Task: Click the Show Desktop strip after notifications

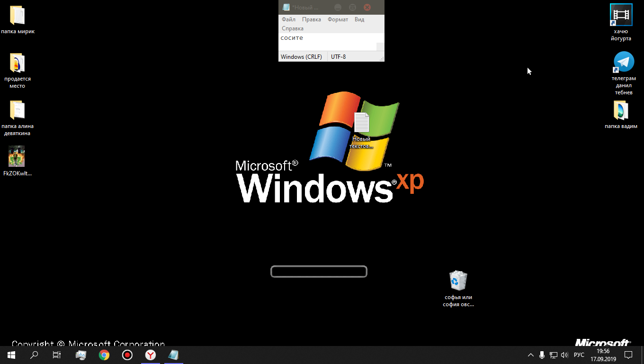Action: [643, 355]
